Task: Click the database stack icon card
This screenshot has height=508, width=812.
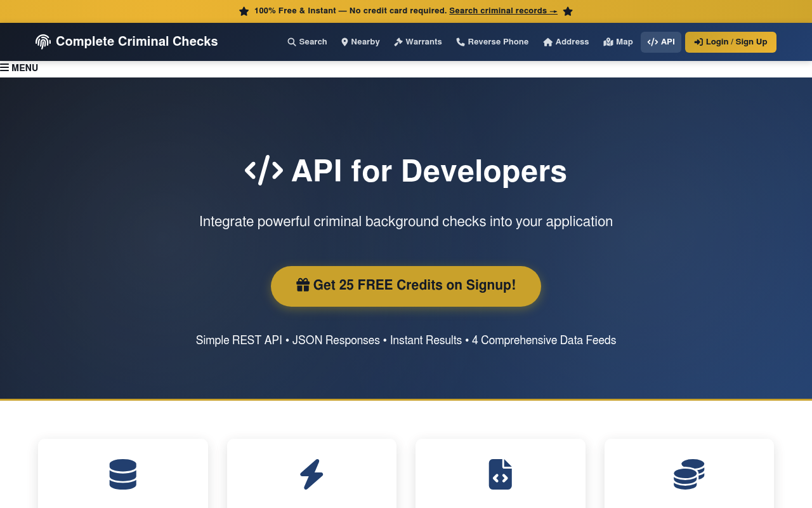Action: coord(123,474)
